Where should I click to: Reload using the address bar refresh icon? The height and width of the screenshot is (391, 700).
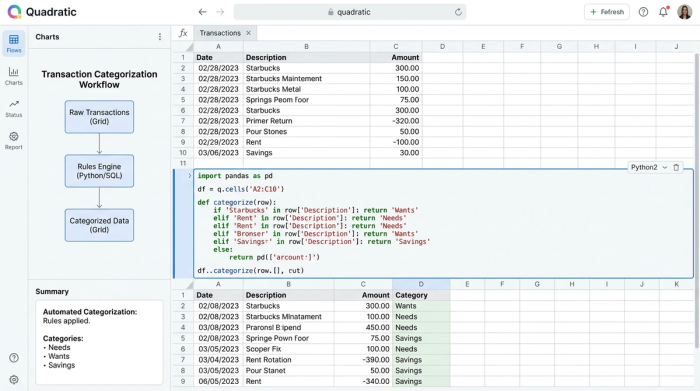point(458,12)
